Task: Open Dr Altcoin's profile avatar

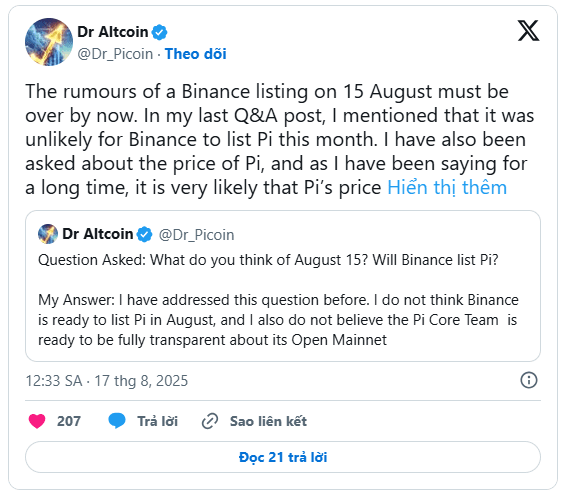Action: [x=49, y=42]
